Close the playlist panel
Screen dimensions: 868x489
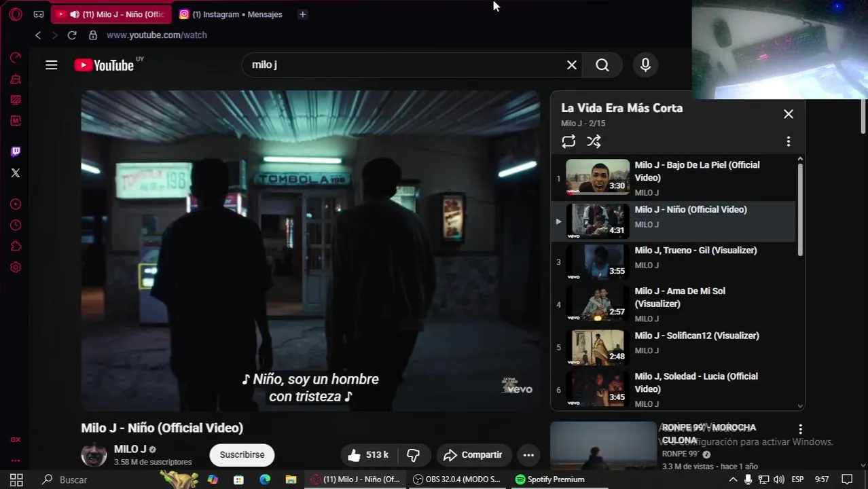[x=789, y=114]
